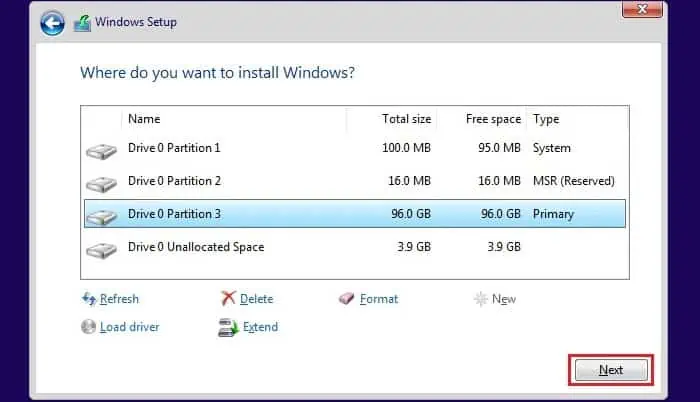Click the Extend drive arrow icon
The image size is (700, 402).
point(228,327)
